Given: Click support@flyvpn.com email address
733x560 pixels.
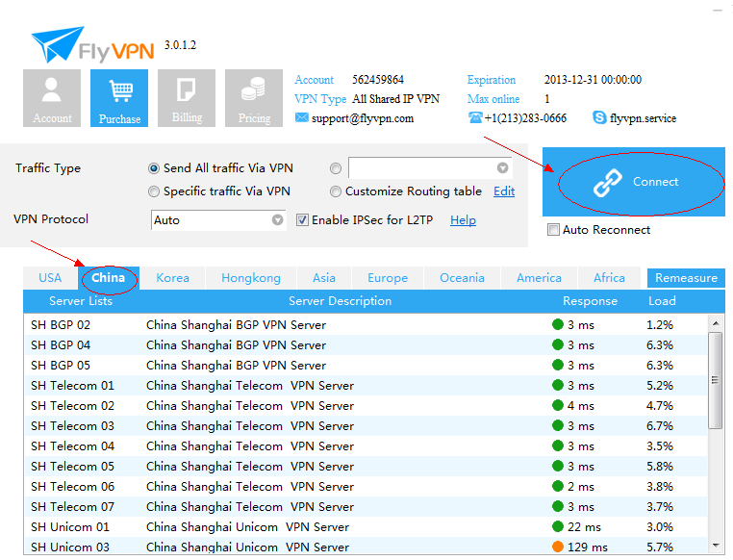Looking at the screenshot, I should pyautogui.click(x=363, y=118).
